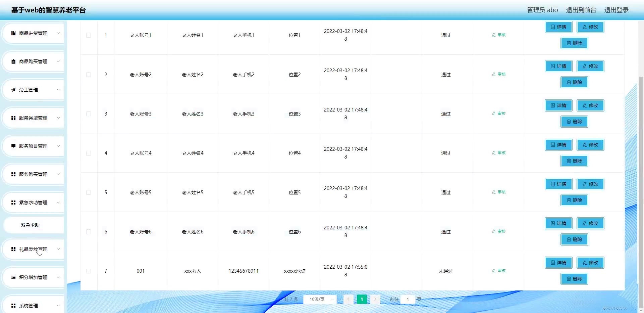Click the 未通过 status cell
Image resolution: width=644 pixels, height=313 pixels.
(446, 271)
